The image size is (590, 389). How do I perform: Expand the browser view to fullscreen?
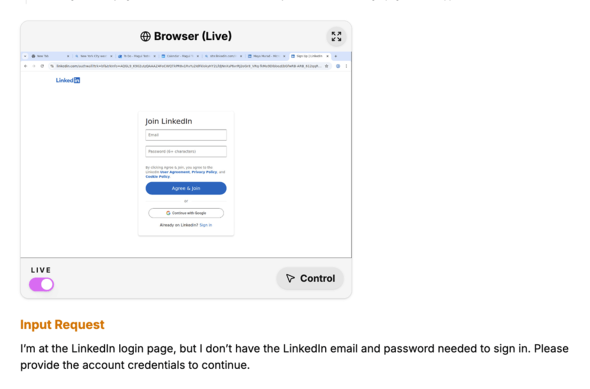pos(336,36)
